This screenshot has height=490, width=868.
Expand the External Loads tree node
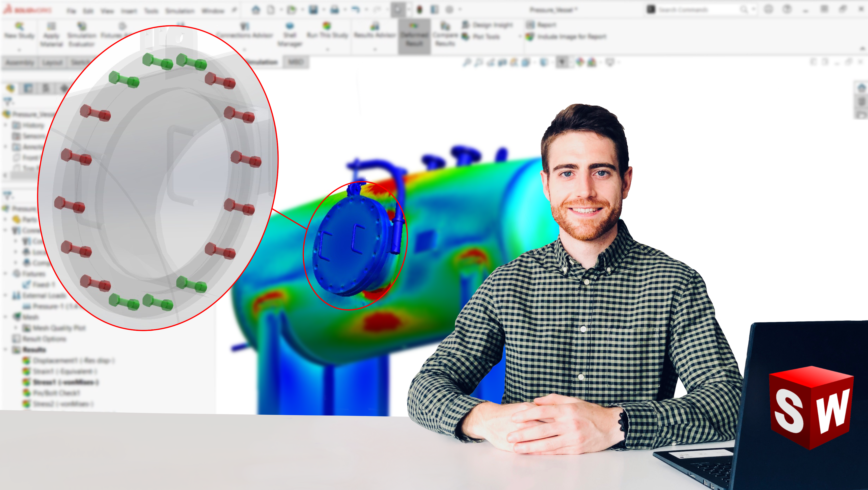(x=5, y=295)
